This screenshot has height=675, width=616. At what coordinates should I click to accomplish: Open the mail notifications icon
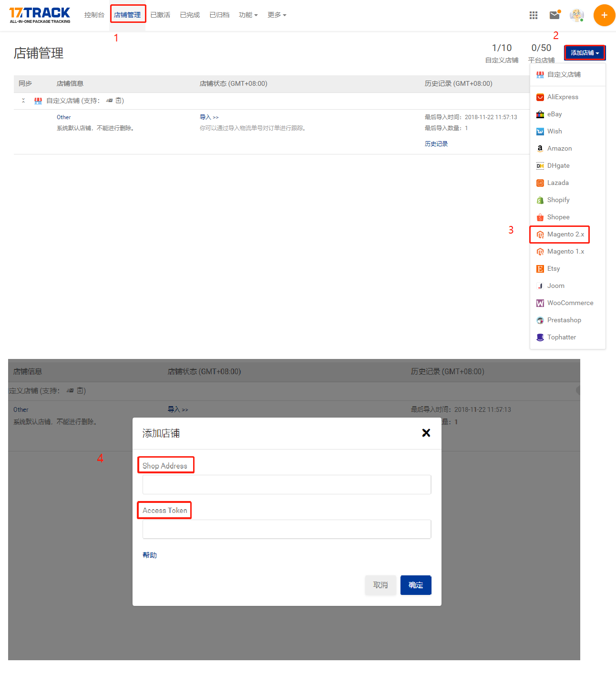[554, 15]
